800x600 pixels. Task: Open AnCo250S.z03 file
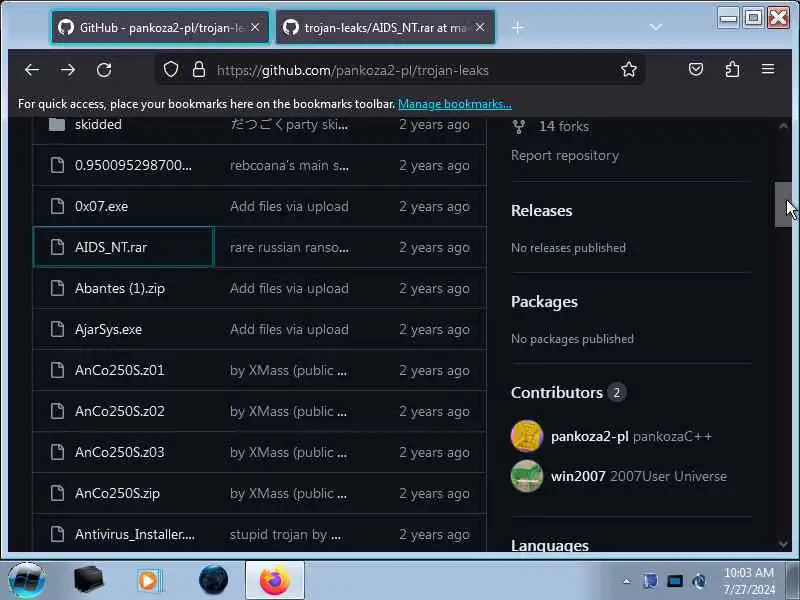119,453
